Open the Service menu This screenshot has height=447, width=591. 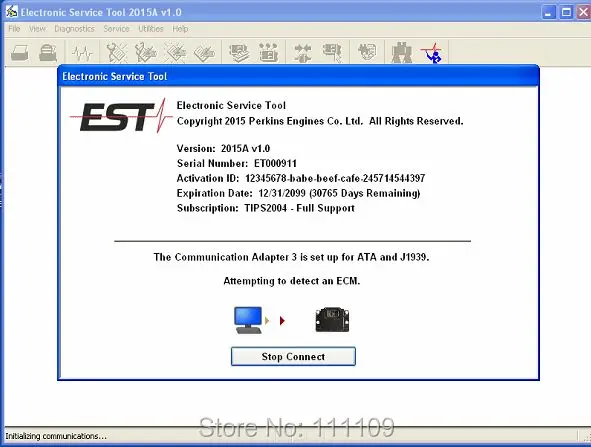(116, 29)
